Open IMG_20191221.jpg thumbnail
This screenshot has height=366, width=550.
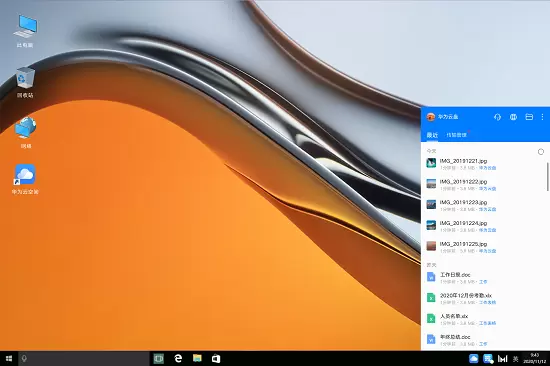point(431,163)
